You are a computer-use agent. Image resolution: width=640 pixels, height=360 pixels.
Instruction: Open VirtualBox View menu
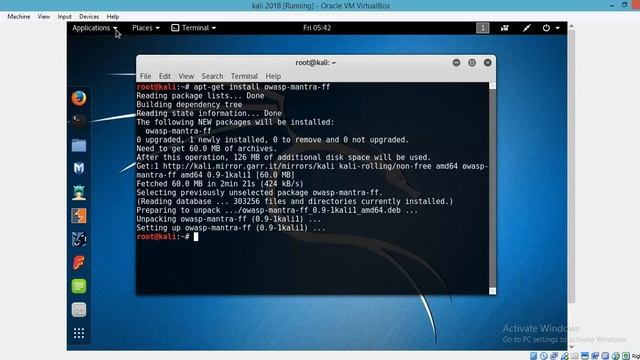coord(44,17)
